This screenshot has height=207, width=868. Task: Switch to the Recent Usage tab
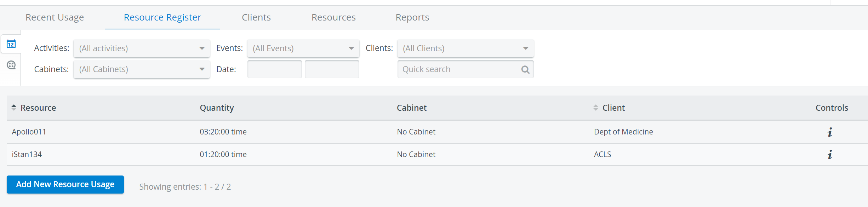(55, 17)
